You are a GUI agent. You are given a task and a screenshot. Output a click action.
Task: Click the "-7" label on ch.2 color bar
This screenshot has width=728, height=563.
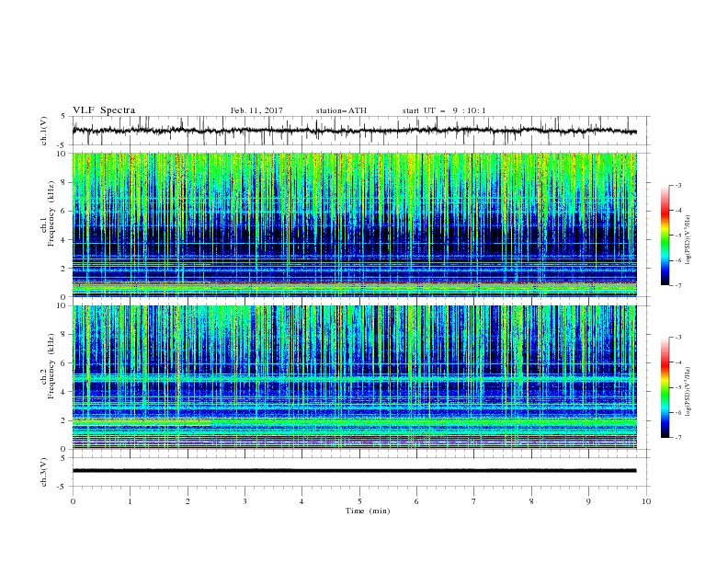[677, 437]
